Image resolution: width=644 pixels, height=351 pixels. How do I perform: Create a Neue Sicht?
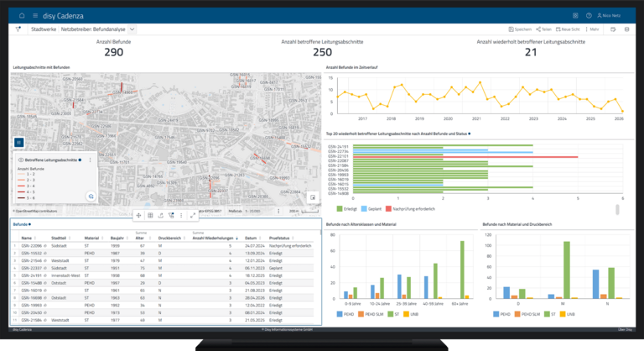[568, 29]
